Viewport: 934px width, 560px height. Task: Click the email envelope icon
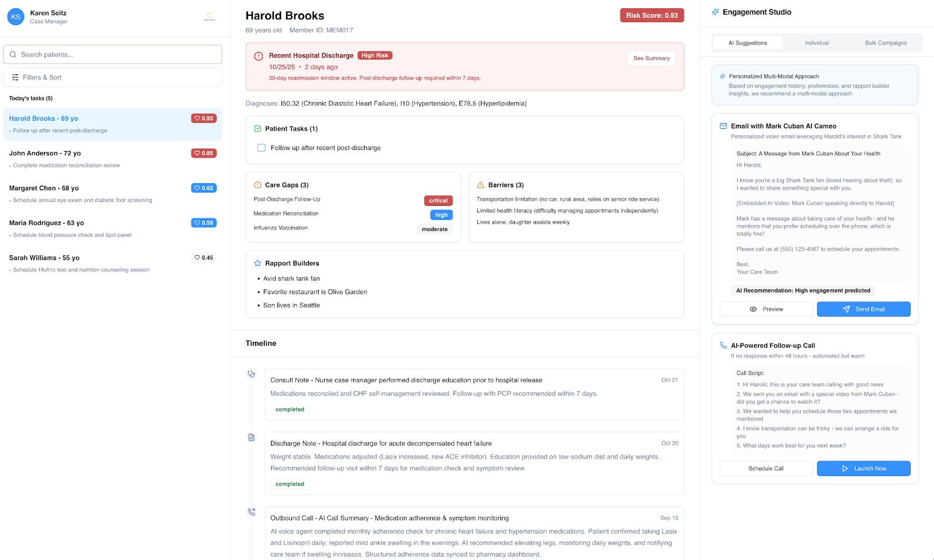[x=723, y=126]
